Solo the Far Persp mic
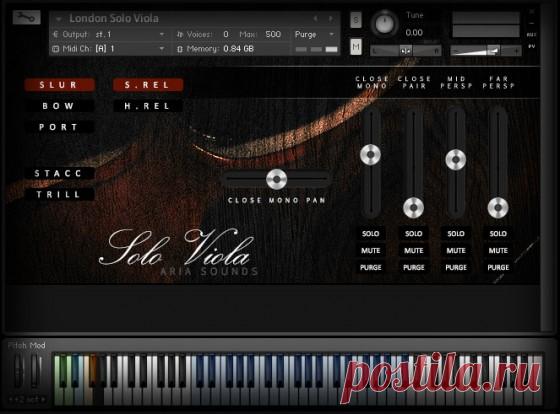 (498, 234)
